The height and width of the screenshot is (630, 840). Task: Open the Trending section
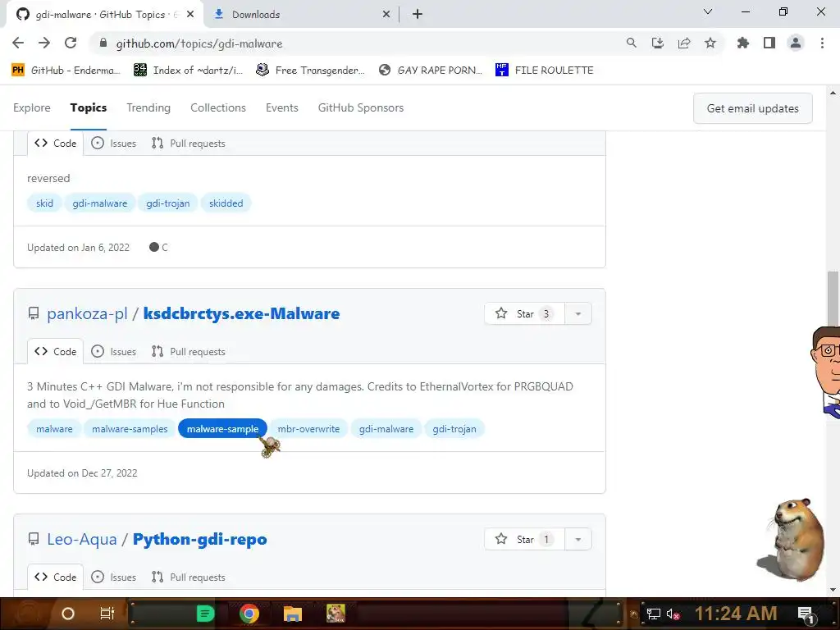148,107
